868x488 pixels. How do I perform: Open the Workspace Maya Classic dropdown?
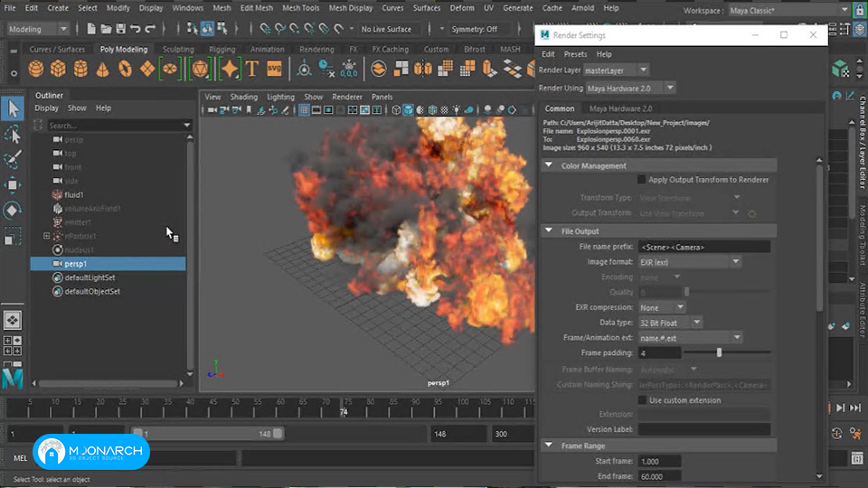[788, 10]
